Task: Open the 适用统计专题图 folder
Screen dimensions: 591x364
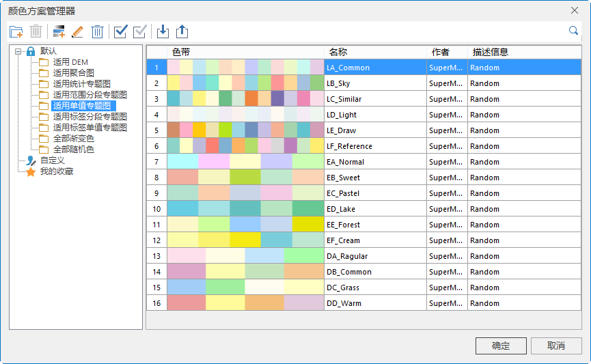Action: click(x=82, y=84)
